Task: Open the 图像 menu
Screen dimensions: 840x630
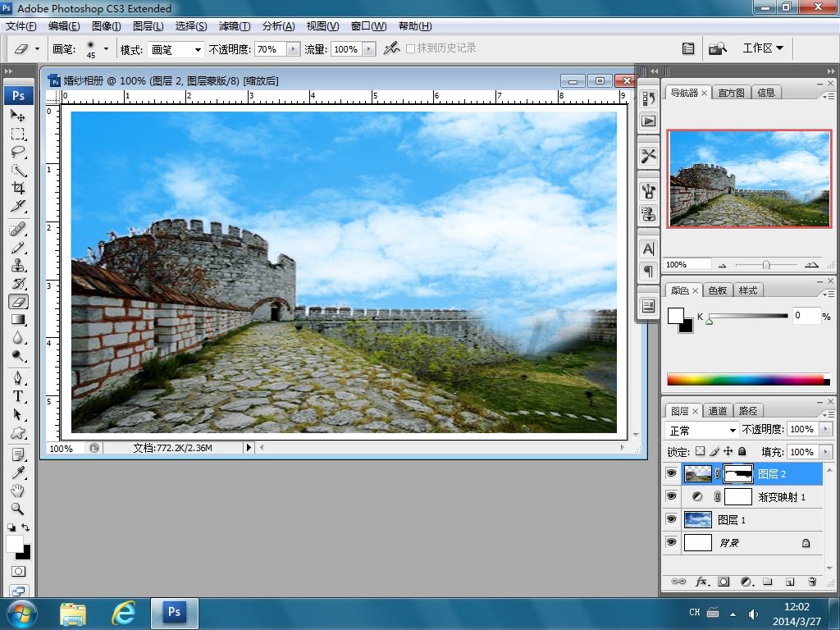Action: pos(107,26)
